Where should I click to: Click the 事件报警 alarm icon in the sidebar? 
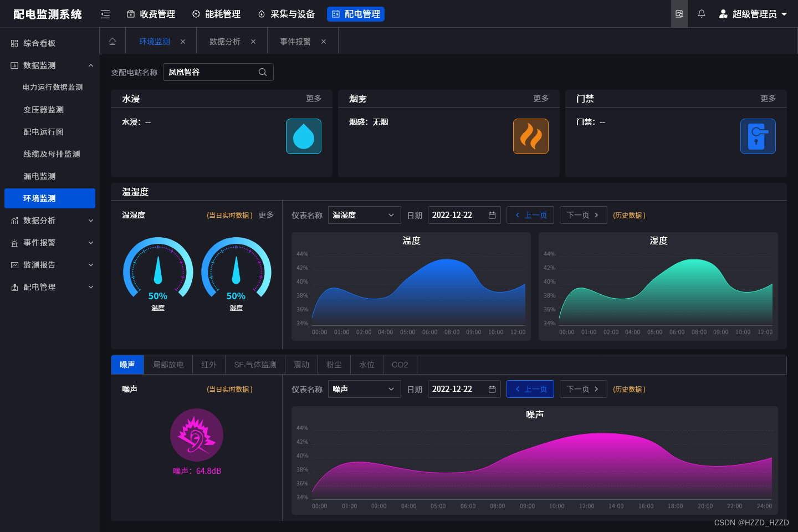click(x=14, y=243)
